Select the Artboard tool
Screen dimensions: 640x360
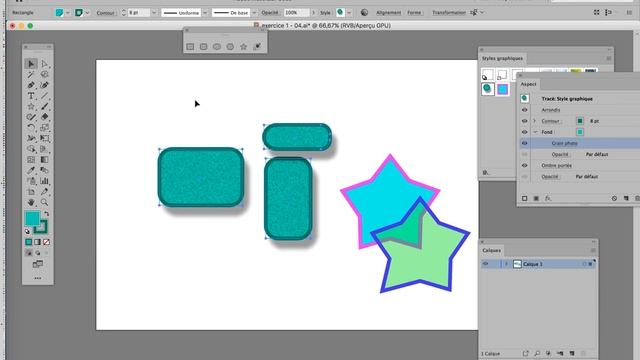pyautogui.click(x=31, y=191)
